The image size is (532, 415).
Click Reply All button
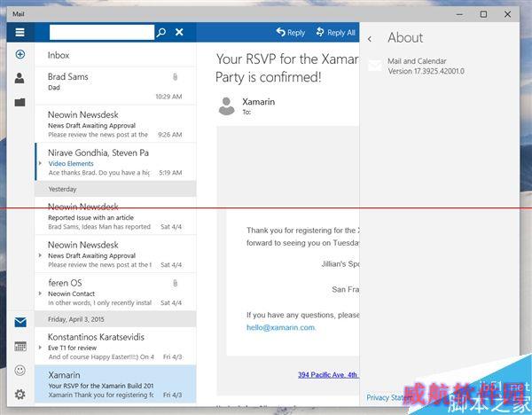pos(335,33)
